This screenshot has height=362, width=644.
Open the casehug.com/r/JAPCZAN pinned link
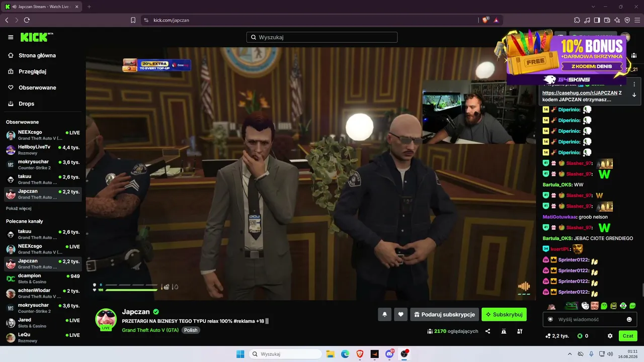point(580,93)
